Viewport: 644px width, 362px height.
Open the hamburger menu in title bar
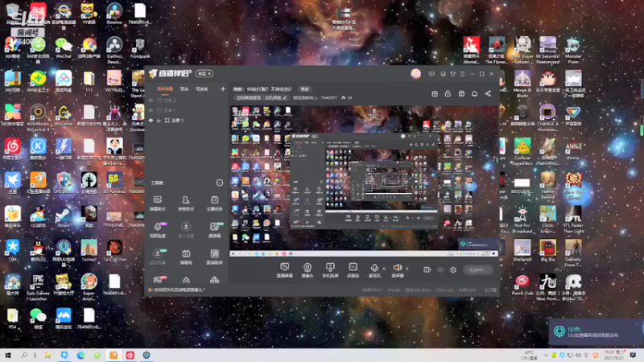[x=462, y=74]
